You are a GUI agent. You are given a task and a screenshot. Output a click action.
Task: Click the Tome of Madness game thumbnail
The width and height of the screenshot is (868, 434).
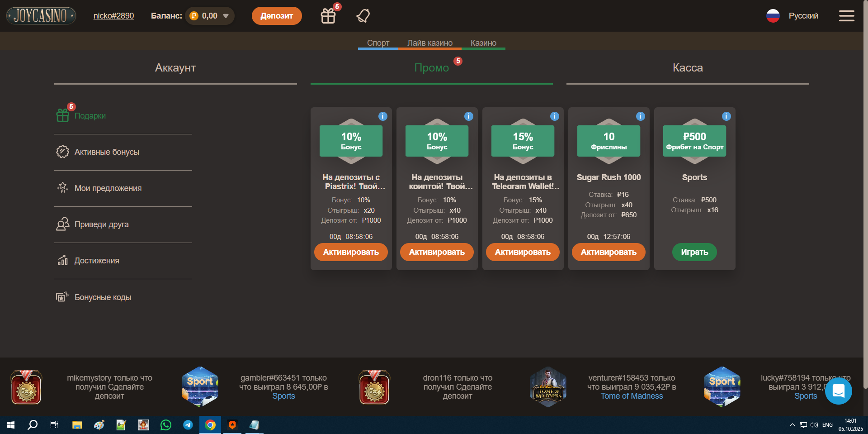(x=548, y=387)
